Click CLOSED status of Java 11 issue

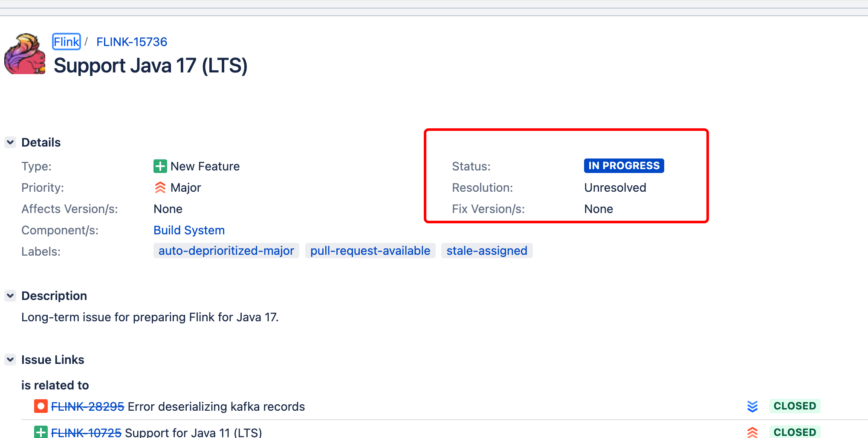[x=795, y=432]
